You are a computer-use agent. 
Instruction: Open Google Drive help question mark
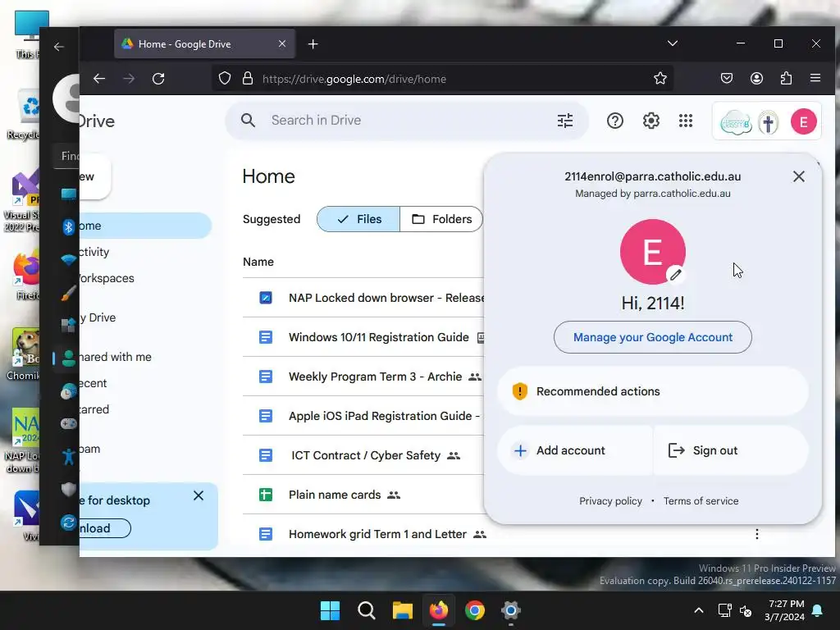pyautogui.click(x=615, y=121)
